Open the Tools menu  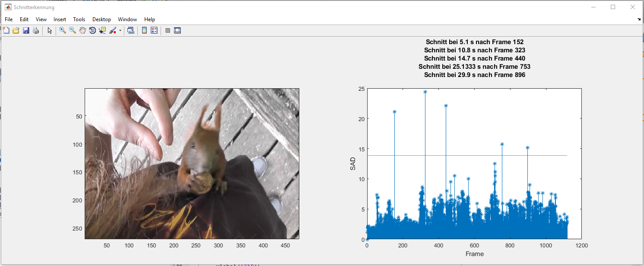(79, 19)
